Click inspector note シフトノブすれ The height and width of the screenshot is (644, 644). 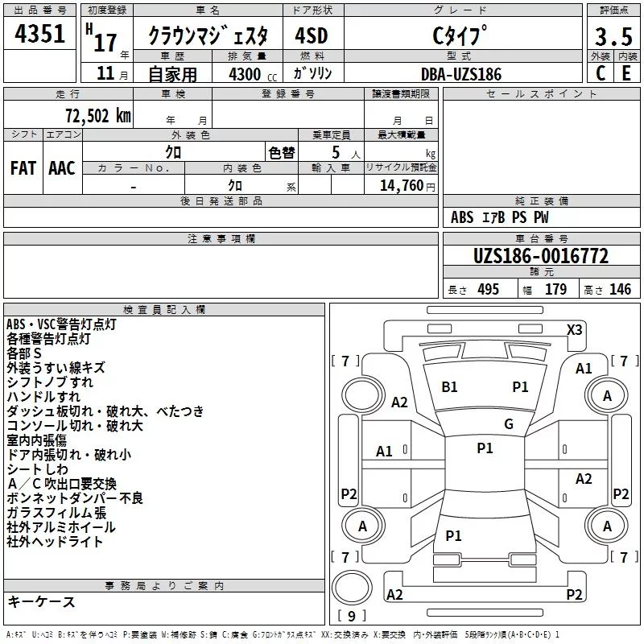(x=50, y=382)
